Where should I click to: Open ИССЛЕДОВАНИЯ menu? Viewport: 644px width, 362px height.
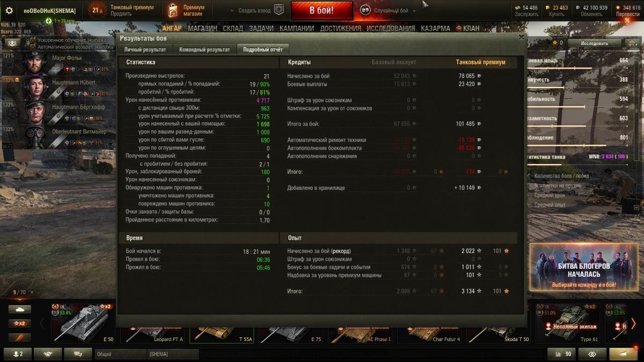(x=391, y=28)
